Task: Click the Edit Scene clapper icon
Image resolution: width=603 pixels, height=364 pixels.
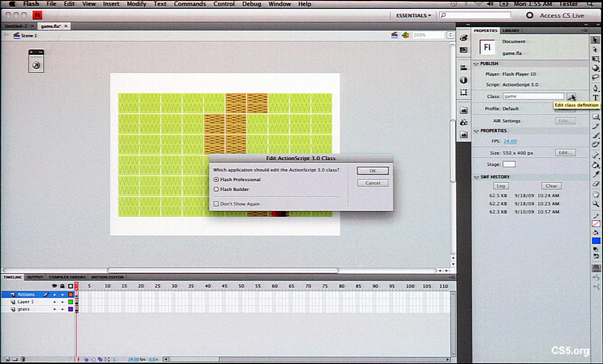Action: tap(394, 35)
